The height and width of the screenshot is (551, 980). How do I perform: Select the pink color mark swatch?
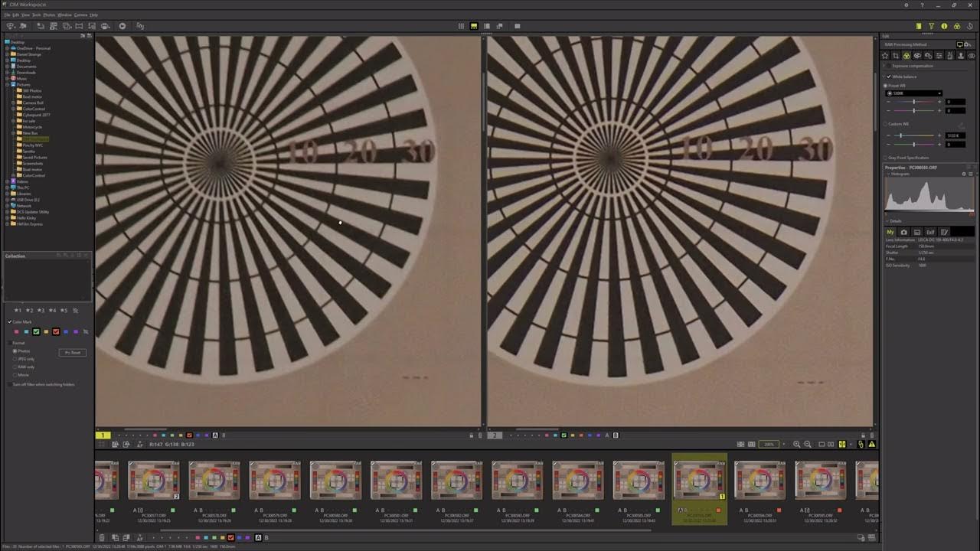[x=16, y=331]
